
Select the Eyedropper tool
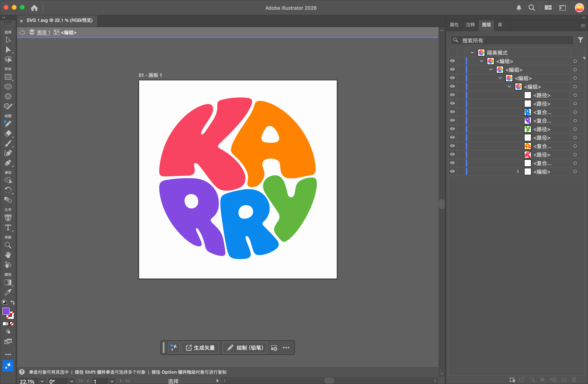pyautogui.click(x=8, y=292)
